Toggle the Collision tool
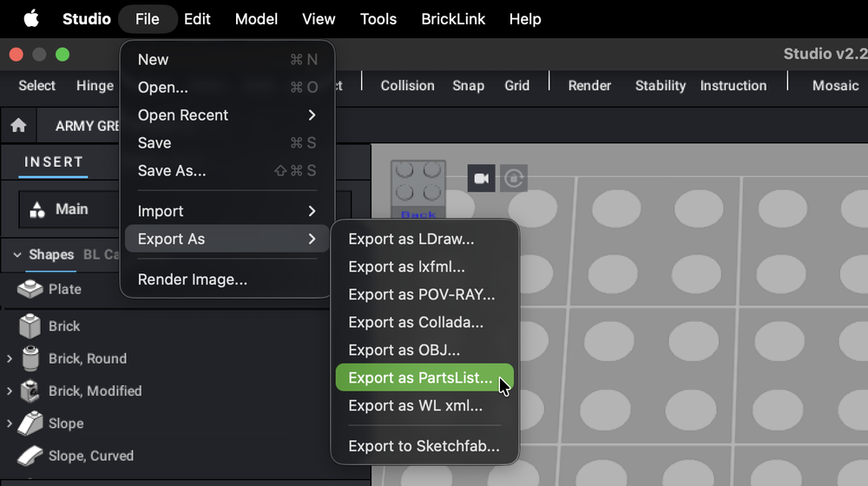This screenshot has height=486, width=868. tap(407, 86)
